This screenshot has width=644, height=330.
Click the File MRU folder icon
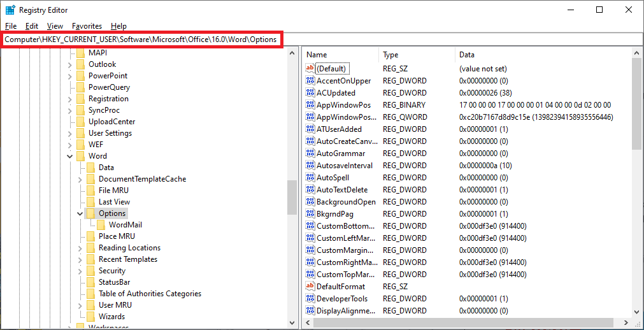(x=90, y=190)
